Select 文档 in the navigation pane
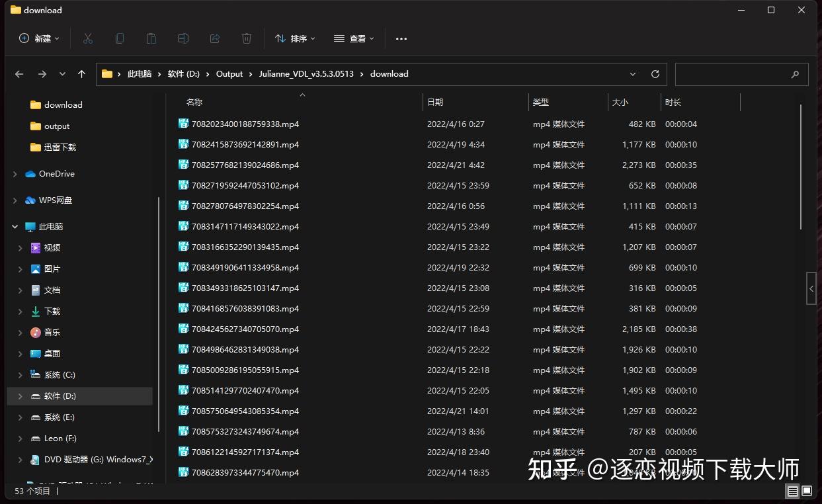 click(x=52, y=290)
